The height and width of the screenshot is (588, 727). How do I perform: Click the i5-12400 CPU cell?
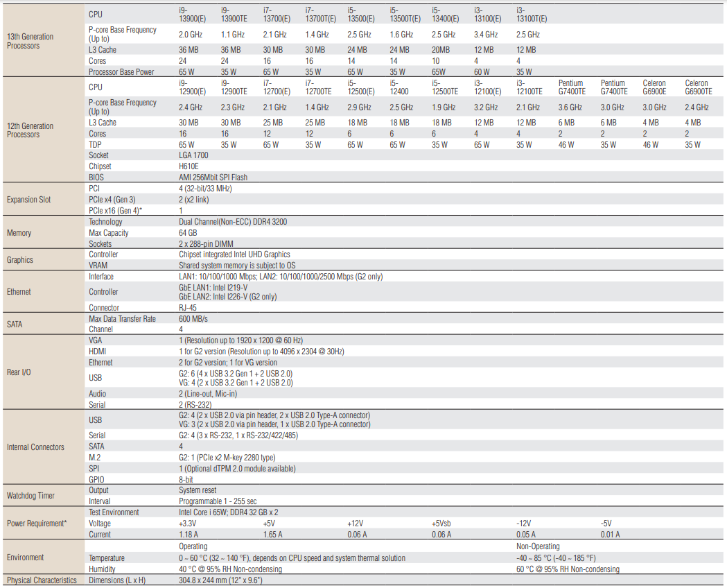[399, 87]
